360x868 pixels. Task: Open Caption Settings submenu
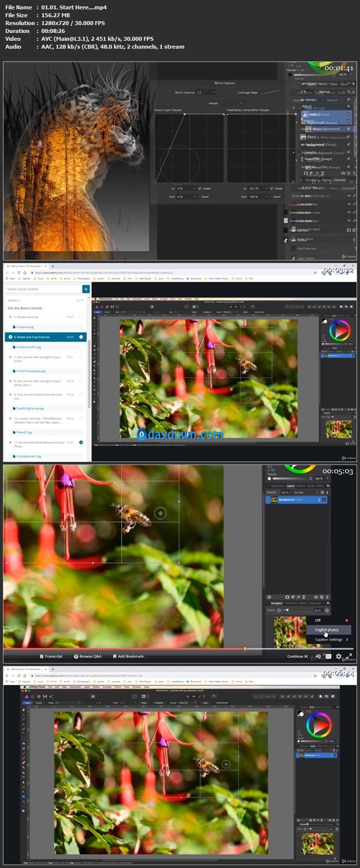pos(331,639)
